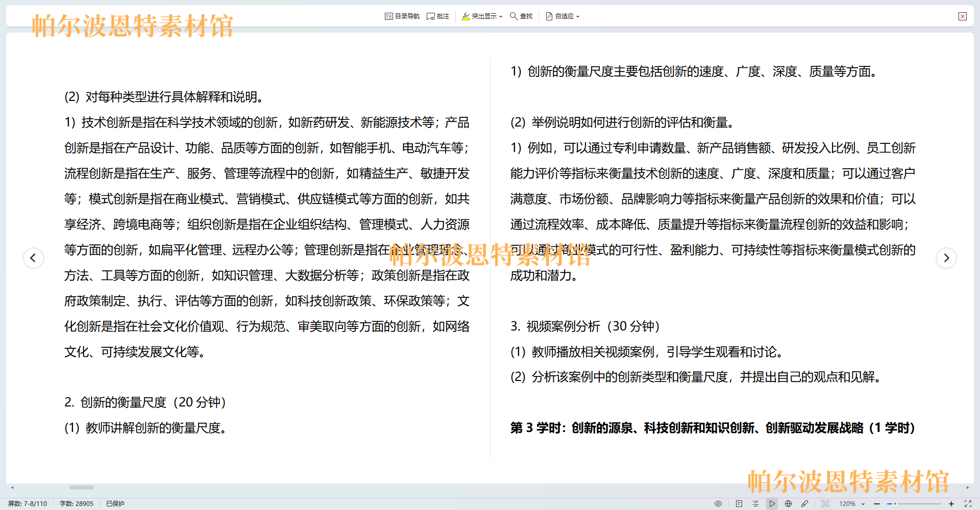The image size is (980, 510).
Task: Switch to page layout view icon
Action: 739,503
